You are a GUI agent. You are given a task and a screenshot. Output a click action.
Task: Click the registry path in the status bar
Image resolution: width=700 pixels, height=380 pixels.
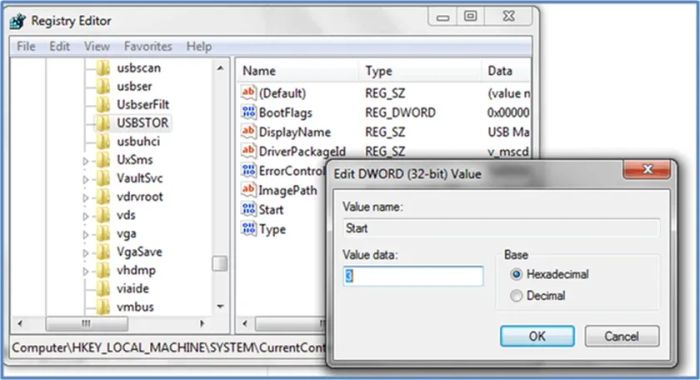click(x=169, y=347)
